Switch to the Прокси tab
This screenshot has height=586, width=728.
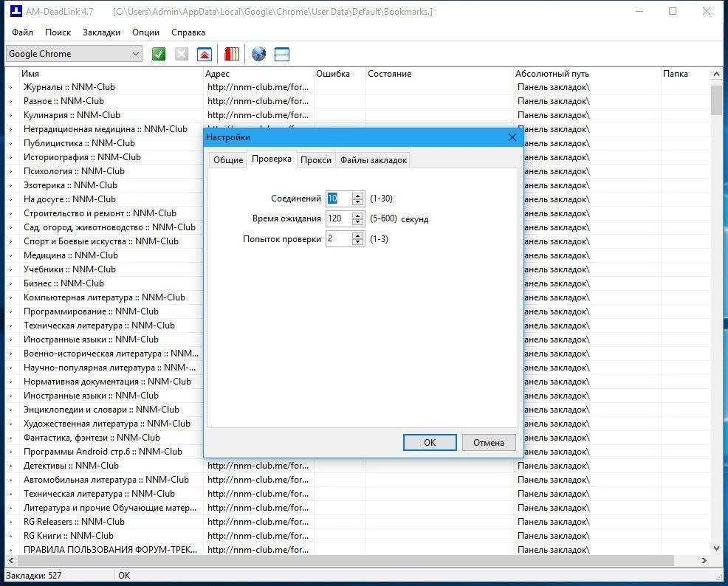316,159
